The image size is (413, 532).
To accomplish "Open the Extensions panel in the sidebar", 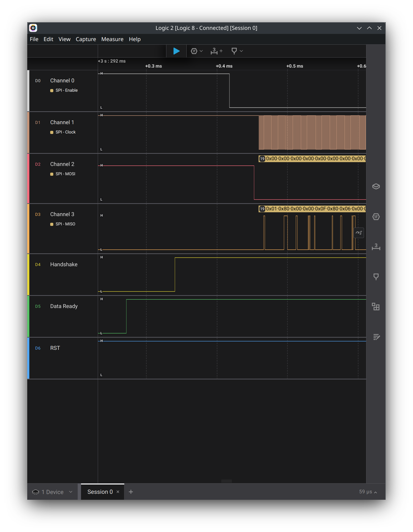I will click(x=376, y=307).
